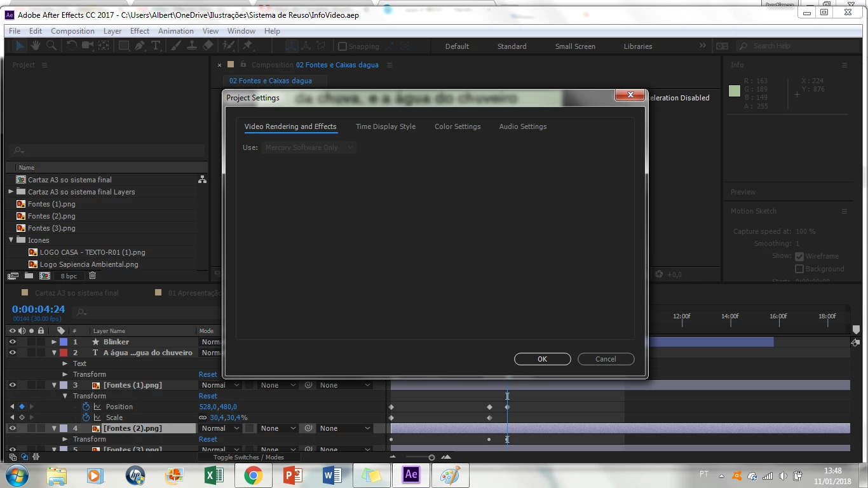Click the Project panel menu icon
Screen dimensions: 868x488
tap(44, 65)
